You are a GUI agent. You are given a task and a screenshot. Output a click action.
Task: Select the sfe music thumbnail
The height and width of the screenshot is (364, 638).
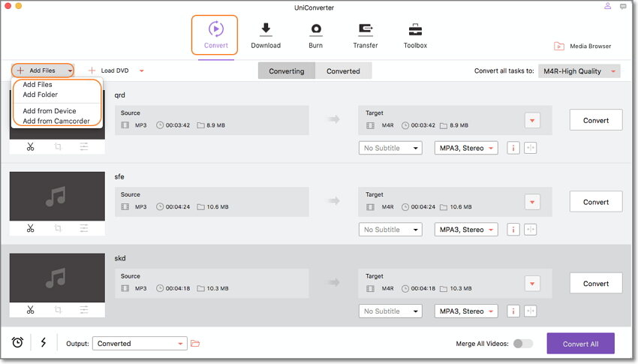coord(57,196)
